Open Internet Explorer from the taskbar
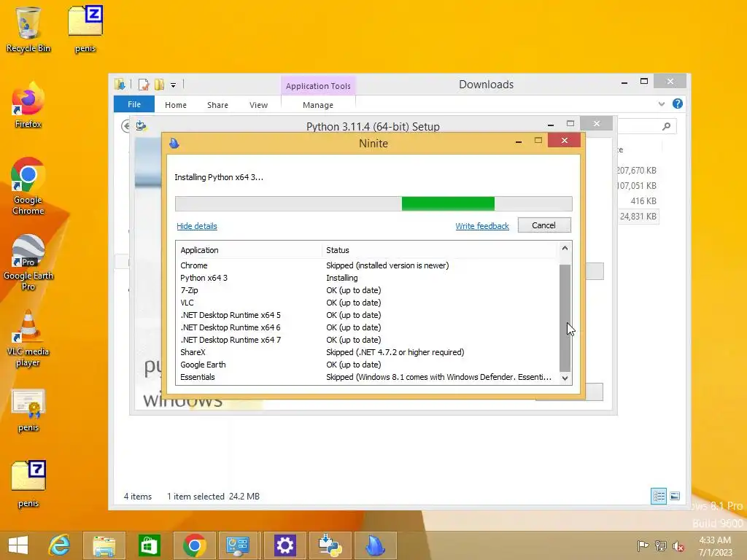Image resolution: width=747 pixels, height=560 pixels. pyautogui.click(x=60, y=545)
